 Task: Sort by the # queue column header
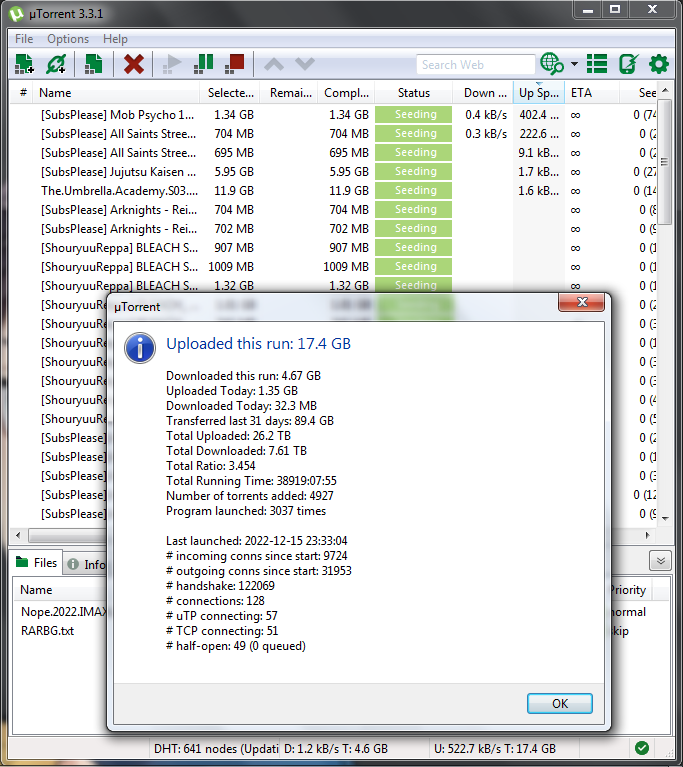point(22,93)
